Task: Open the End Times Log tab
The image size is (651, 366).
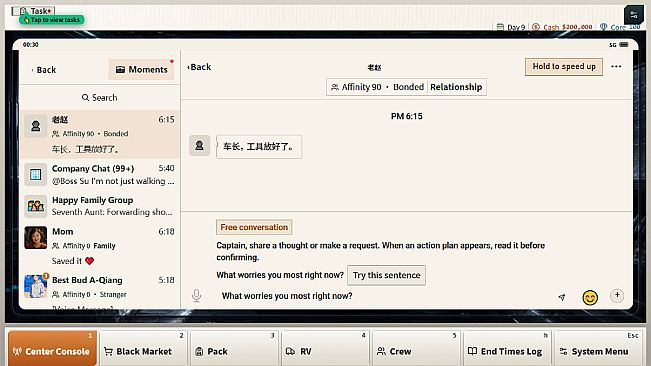Action: click(507, 348)
